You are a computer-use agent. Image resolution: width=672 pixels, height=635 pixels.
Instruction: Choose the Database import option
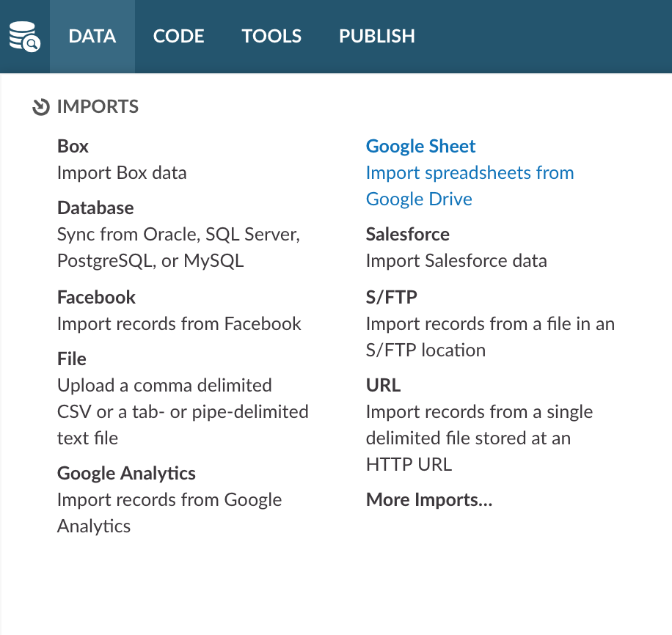(95, 208)
